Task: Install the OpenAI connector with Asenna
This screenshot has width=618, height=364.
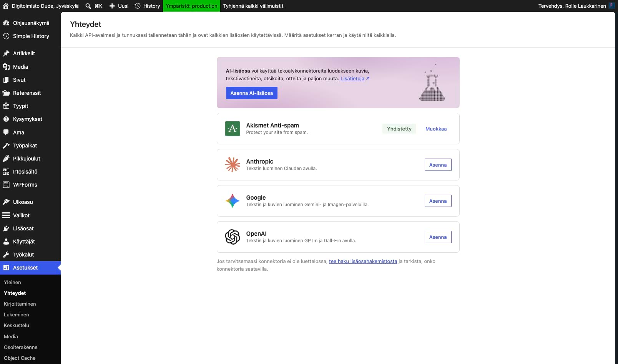Action: coord(438,237)
